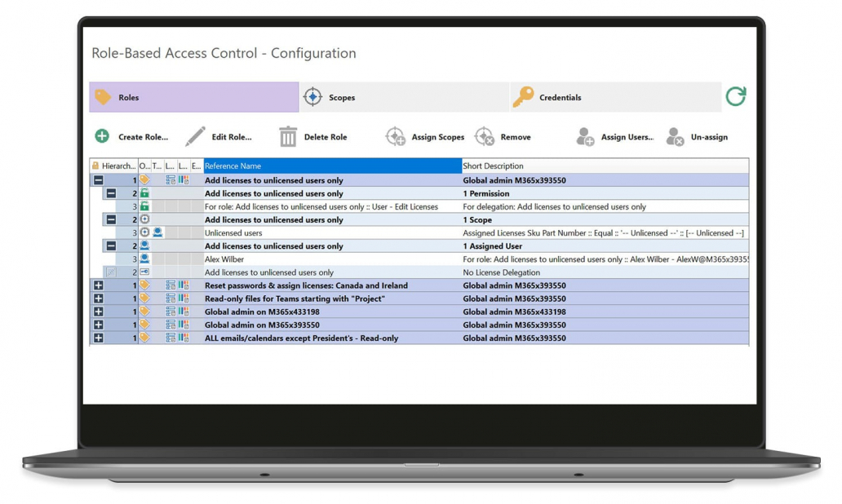
Task: Click colored columns icon in Reset passwords row
Action: coord(184,285)
